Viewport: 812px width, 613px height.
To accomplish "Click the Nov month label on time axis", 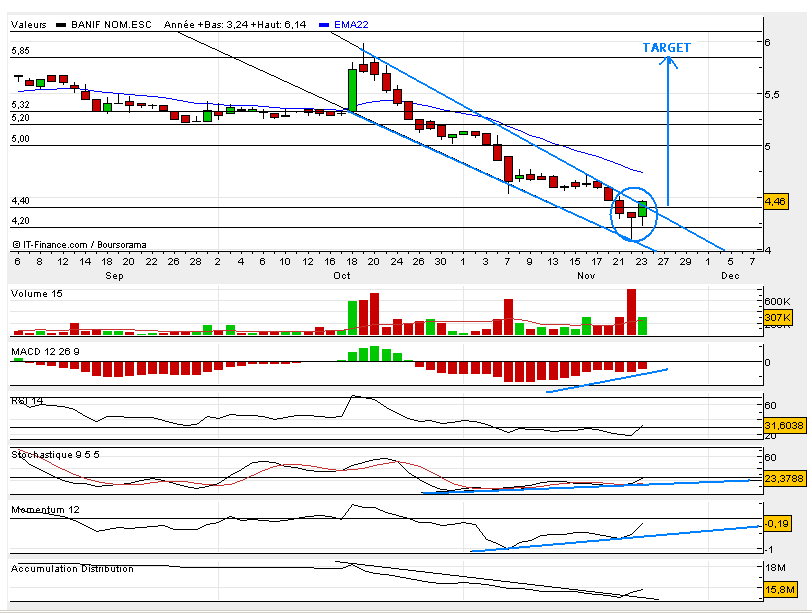I will [586, 275].
